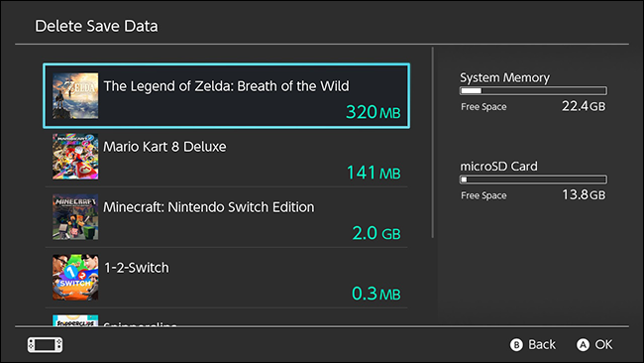Click the 2.0 GB Minecraft size value
The width and height of the screenshot is (644, 363).
376,233
